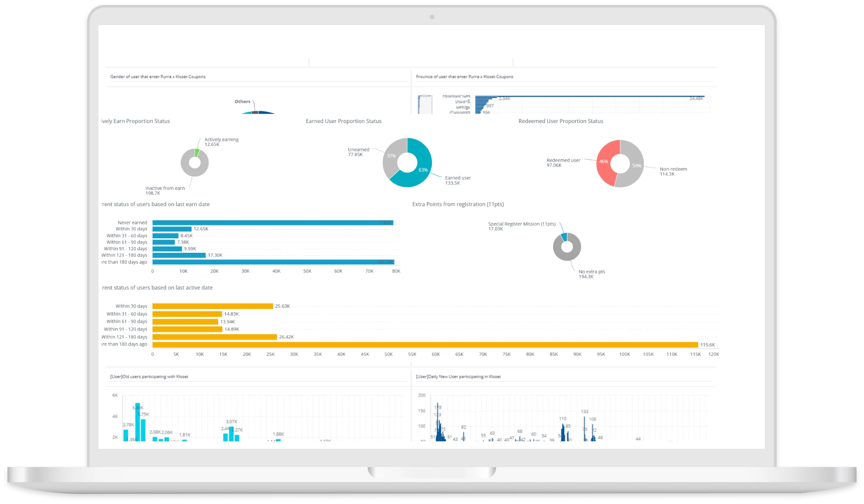Select the Redeemed user 46% red slice
This screenshot has width=864, height=504.
603,162
